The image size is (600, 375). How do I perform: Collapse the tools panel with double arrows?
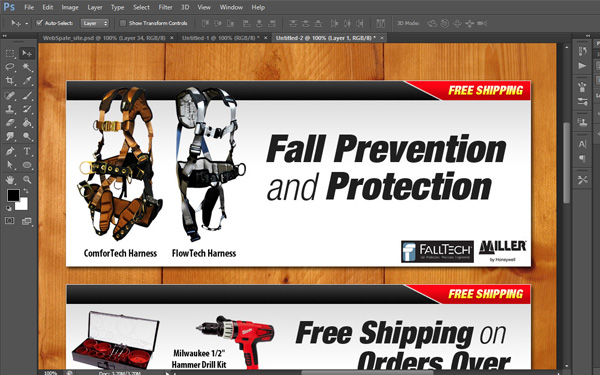(x=5, y=36)
